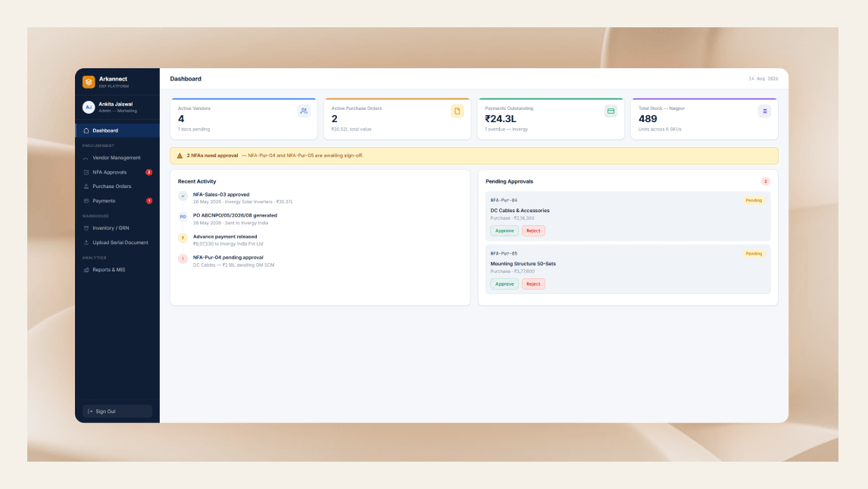Click the Ankita Jaiswal user name
Screen dimensions: 868x489
115,104
